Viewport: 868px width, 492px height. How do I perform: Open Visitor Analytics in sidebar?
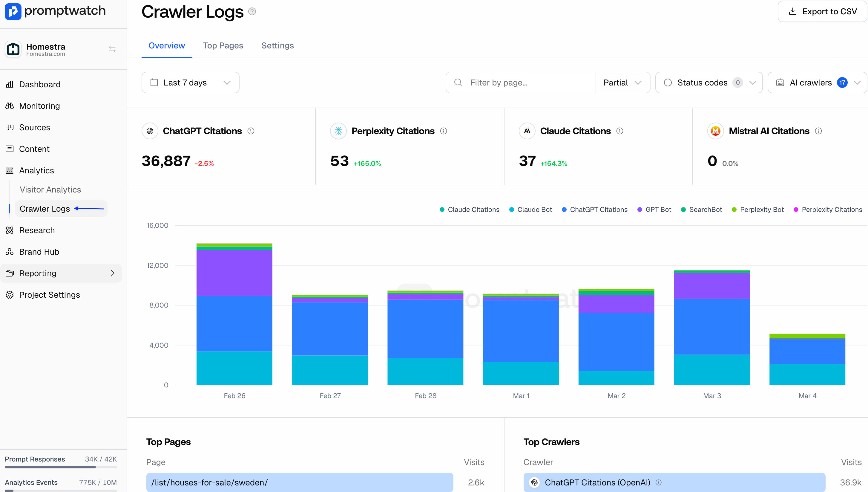pyautogui.click(x=50, y=190)
